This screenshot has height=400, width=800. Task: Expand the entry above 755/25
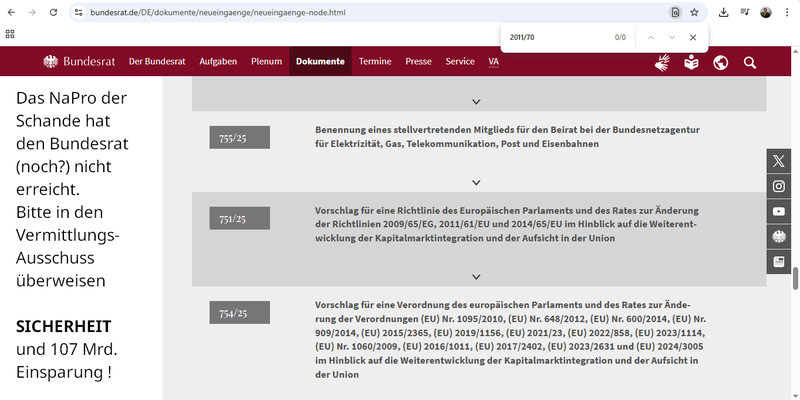476,101
